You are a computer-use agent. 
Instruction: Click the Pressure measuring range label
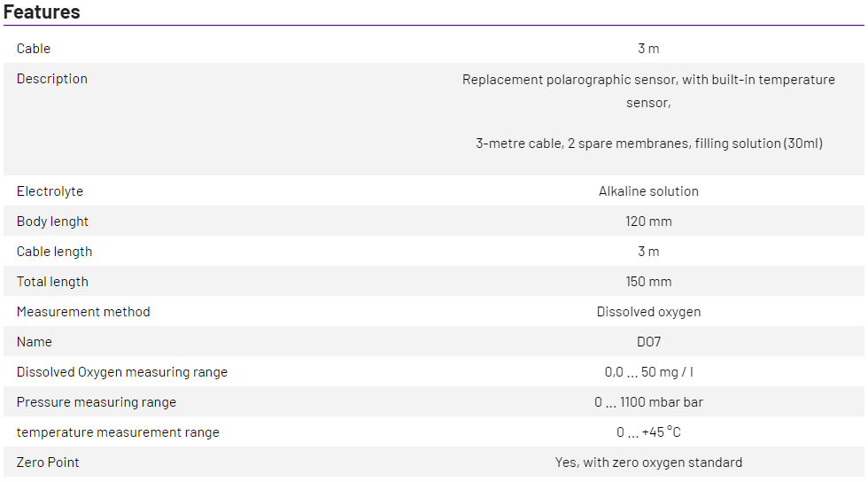pyautogui.click(x=97, y=402)
